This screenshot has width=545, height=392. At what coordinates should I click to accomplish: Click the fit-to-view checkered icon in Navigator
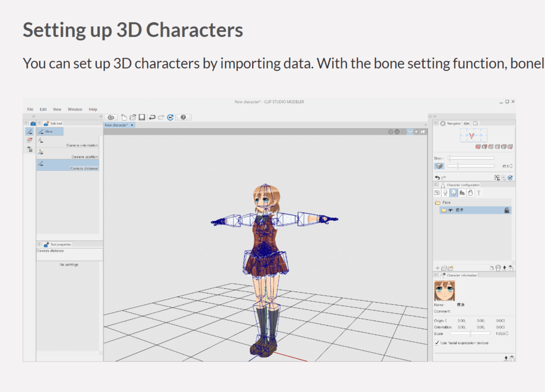click(x=497, y=178)
